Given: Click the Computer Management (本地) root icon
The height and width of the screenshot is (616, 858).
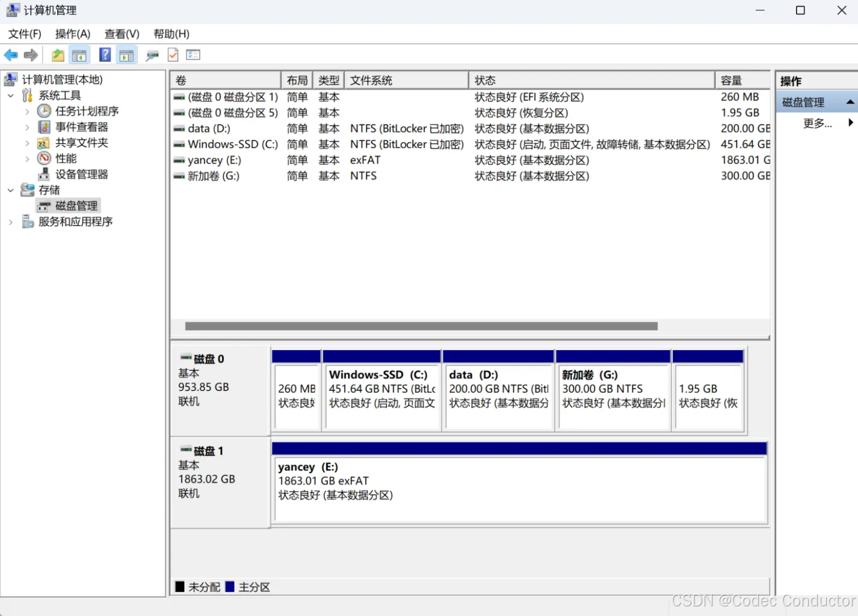Looking at the screenshot, I should (x=10, y=79).
